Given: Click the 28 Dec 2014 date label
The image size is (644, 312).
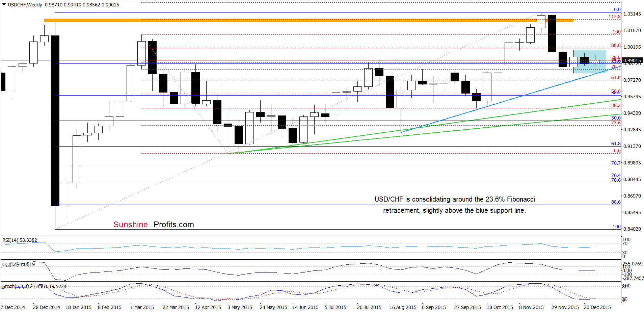Looking at the screenshot, I should point(47,307).
